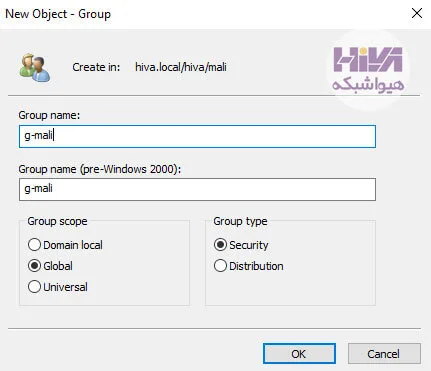Cancel the new group dialog
This screenshot has width=431, height=371.
(384, 354)
